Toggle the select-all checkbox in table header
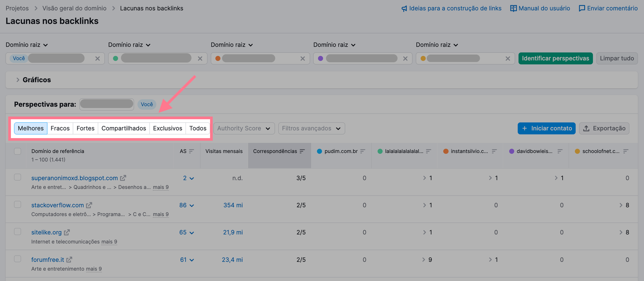 tap(18, 151)
